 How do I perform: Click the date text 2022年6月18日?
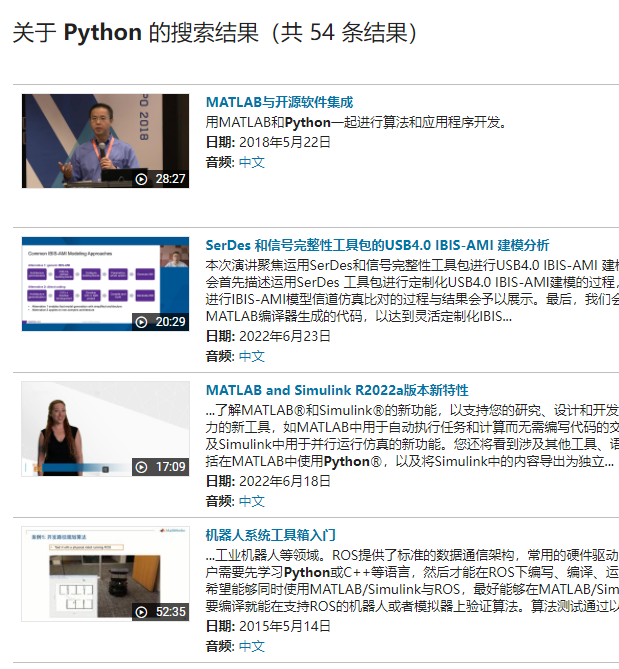click(x=285, y=481)
